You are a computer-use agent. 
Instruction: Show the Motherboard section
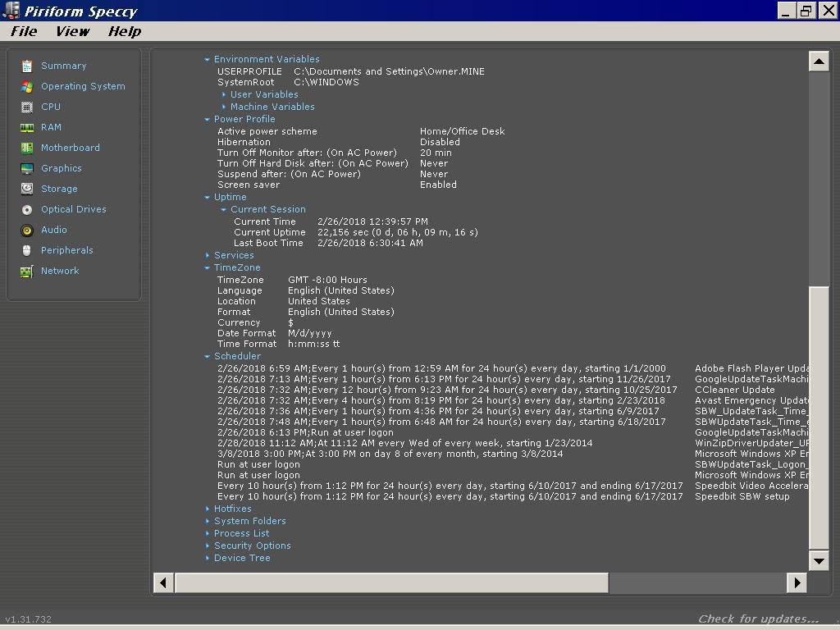71,148
